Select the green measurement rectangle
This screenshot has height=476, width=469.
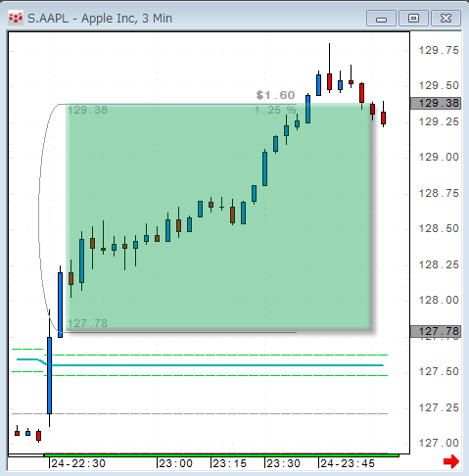218,216
